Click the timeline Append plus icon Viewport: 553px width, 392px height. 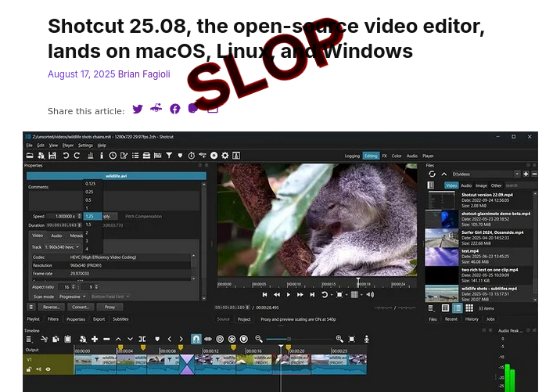(95, 339)
